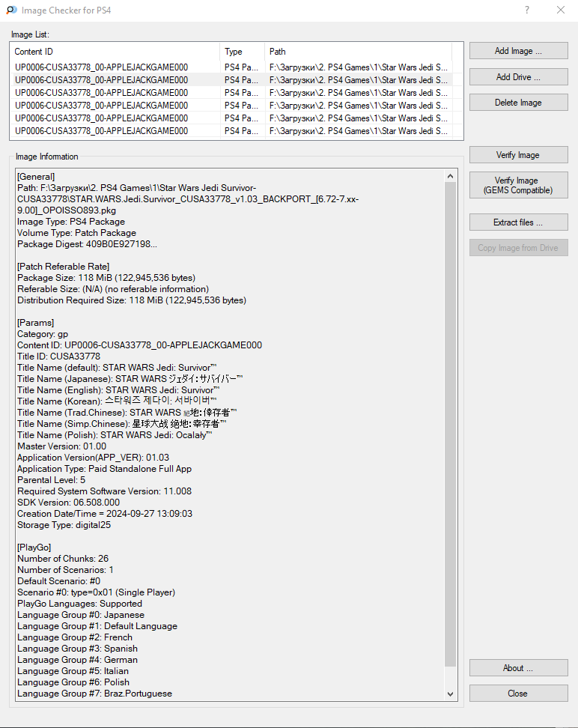Click 'Application Type: Paid Standalone Full App'
This screenshot has width=578, height=728.
tap(105, 469)
